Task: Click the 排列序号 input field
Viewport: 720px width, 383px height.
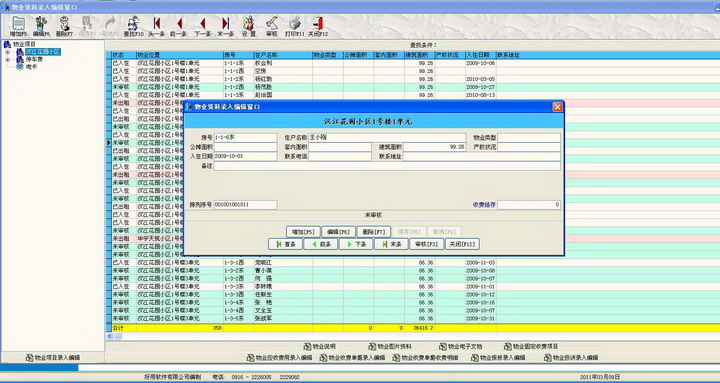Action: [x=245, y=204]
